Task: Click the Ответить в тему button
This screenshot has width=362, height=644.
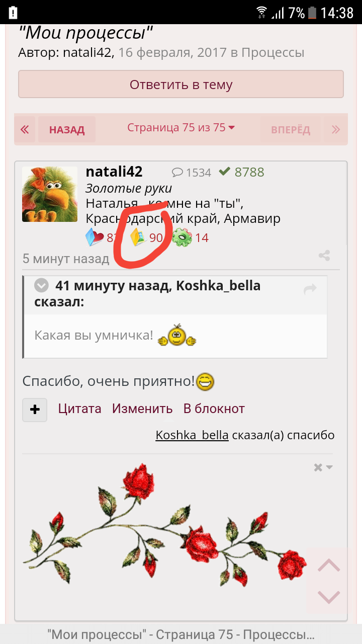Action: [181, 84]
